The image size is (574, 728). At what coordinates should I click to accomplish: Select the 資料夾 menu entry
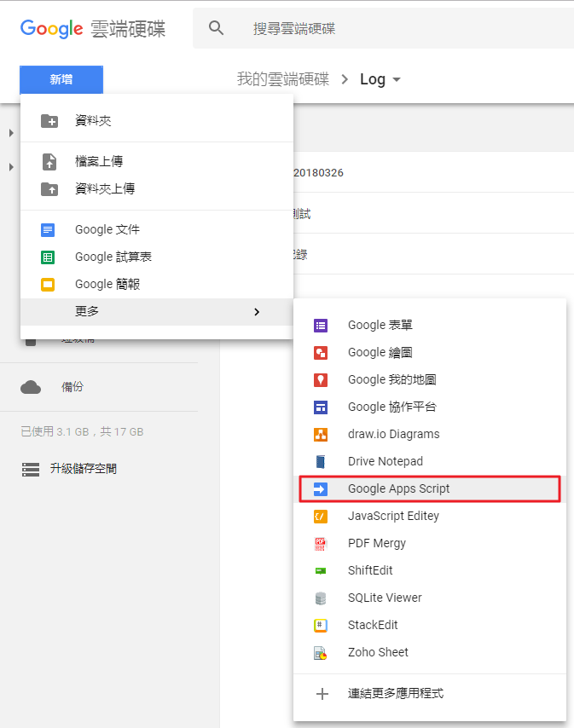(x=157, y=121)
